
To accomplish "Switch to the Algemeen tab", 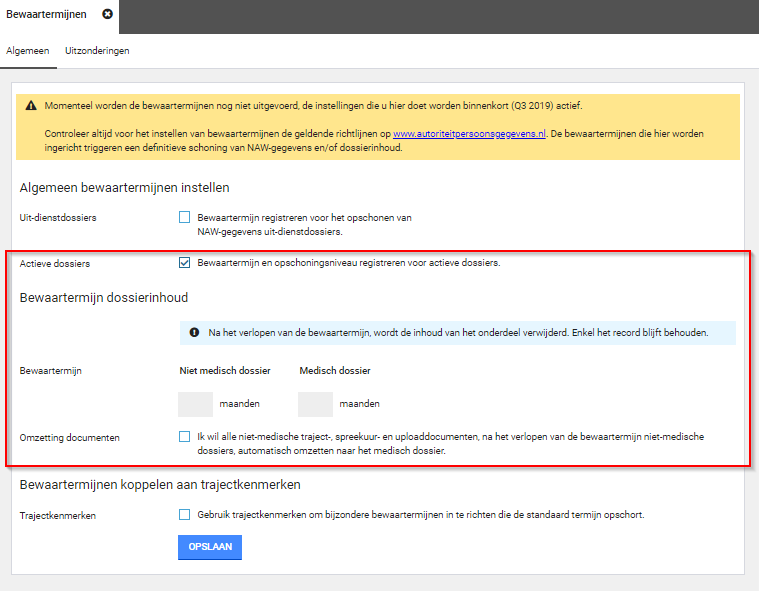I will coord(28,50).
